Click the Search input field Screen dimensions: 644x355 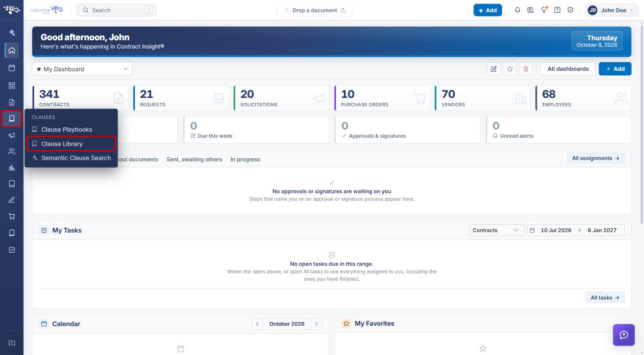(x=116, y=10)
